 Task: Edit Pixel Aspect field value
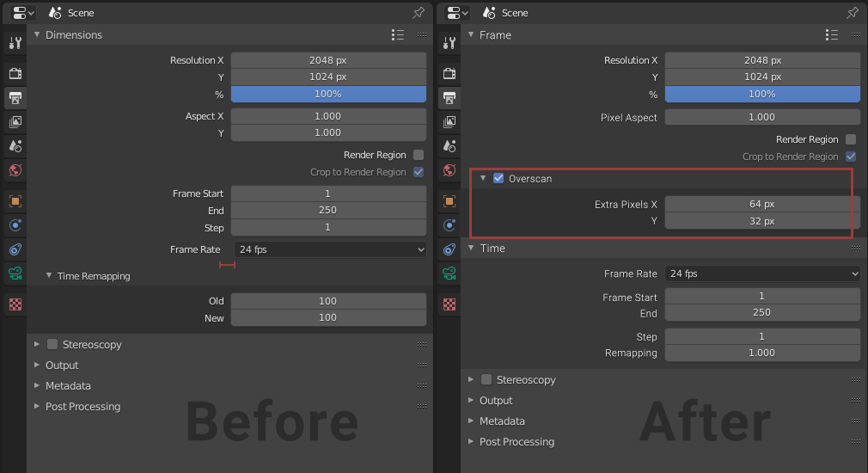pos(762,117)
